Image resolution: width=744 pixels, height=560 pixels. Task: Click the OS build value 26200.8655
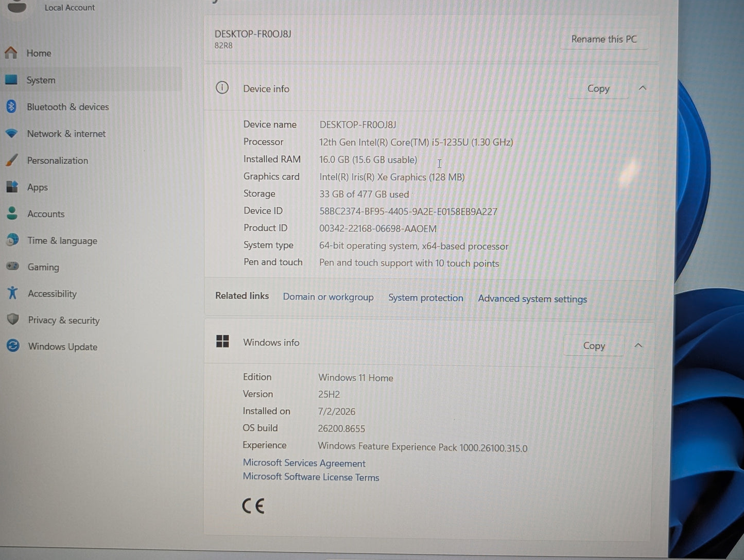[x=341, y=429]
